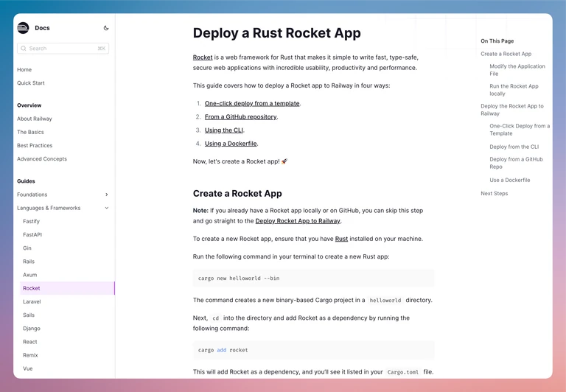Click the Docs label in header

[42, 28]
